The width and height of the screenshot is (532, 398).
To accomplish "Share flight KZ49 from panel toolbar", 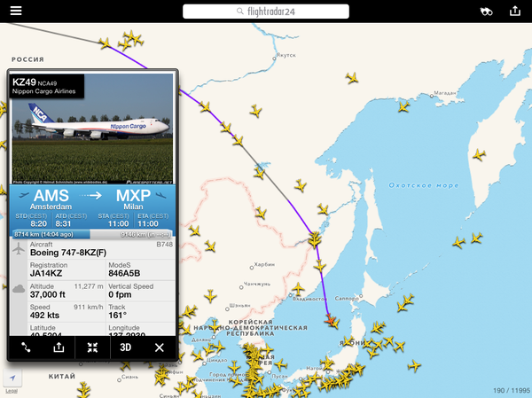I will point(59,347).
